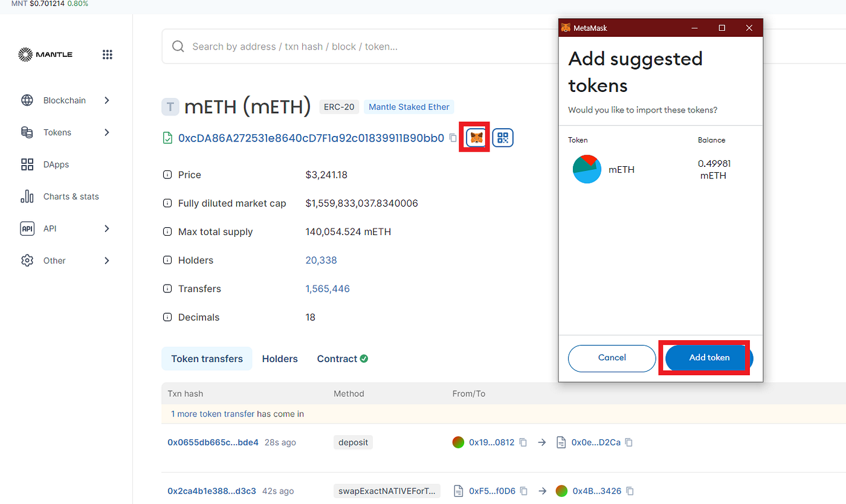Expand the Blockchain sidebar menu chevron
The height and width of the screenshot is (504, 846).
click(x=107, y=100)
